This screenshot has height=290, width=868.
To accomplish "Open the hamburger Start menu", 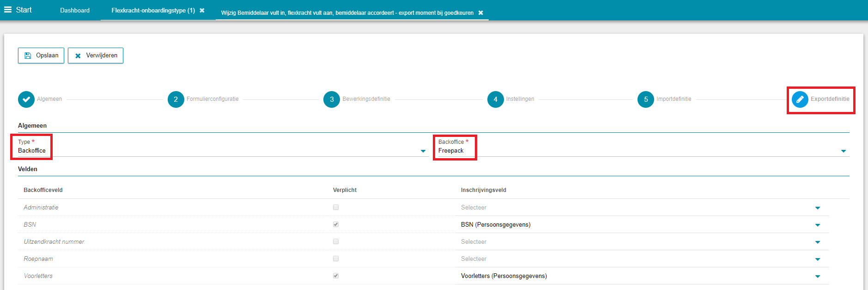I will [8, 10].
